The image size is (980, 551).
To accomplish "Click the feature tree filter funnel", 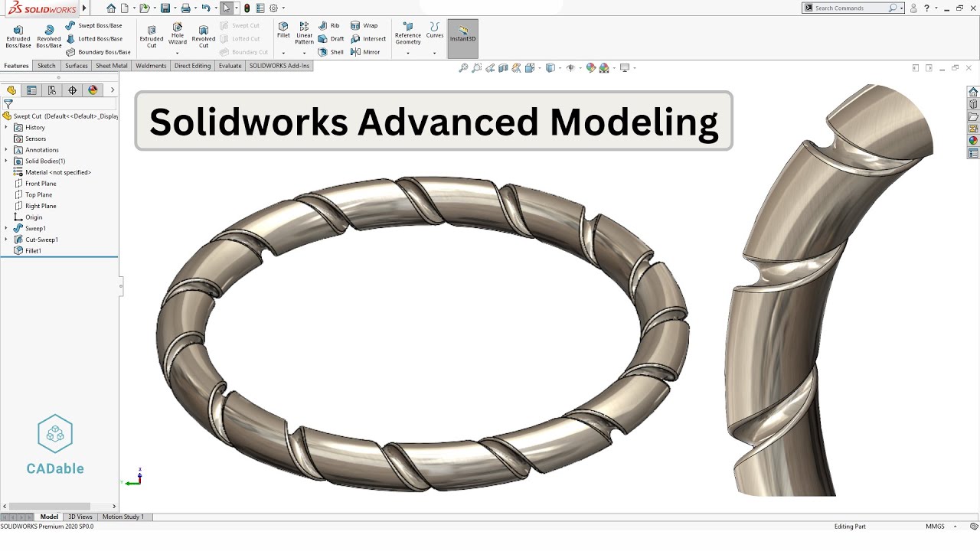I will click(8, 104).
